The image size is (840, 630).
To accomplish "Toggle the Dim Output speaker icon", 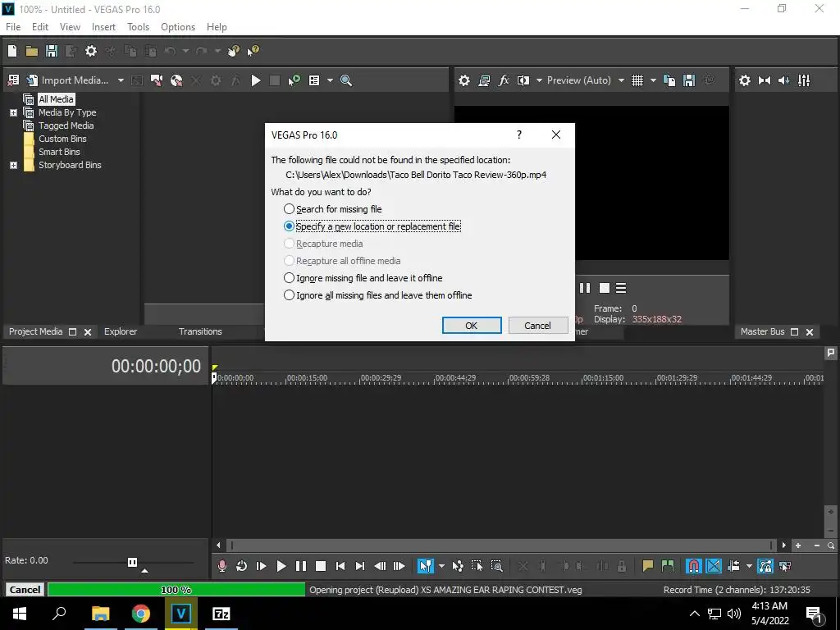I will 784,80.
